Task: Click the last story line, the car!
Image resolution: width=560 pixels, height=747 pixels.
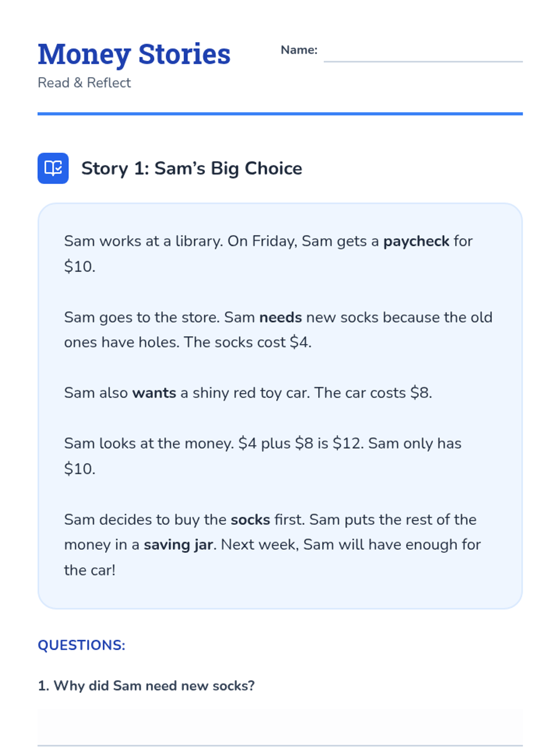Action: tap(90, 570)
